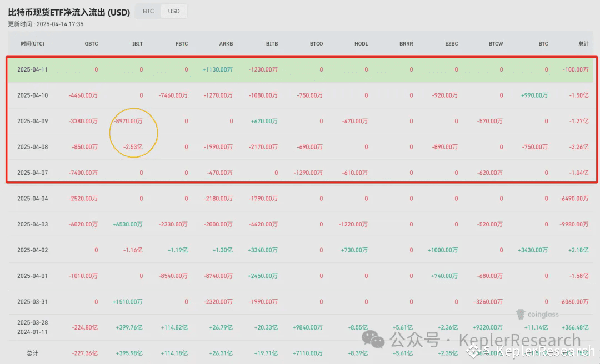Click the -224.80亿 GBTC cumulative value
600x364 pixels.
tap(85, 328)
